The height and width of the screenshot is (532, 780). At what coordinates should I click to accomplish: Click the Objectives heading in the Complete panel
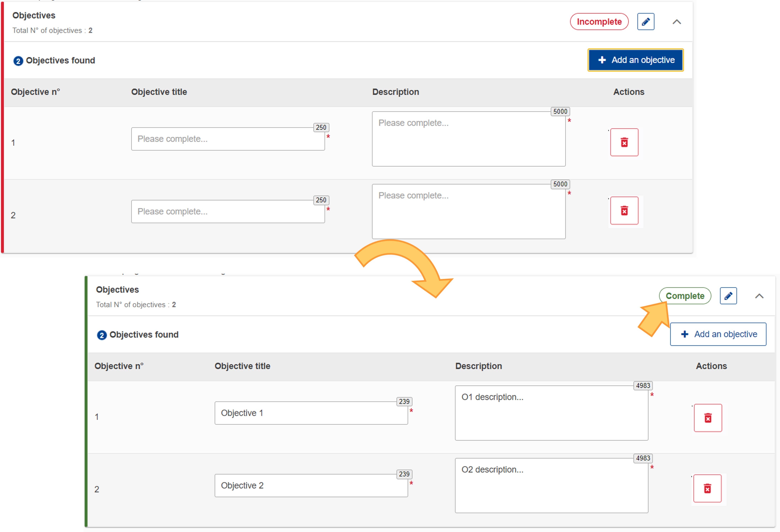click(x=117, y=289)
